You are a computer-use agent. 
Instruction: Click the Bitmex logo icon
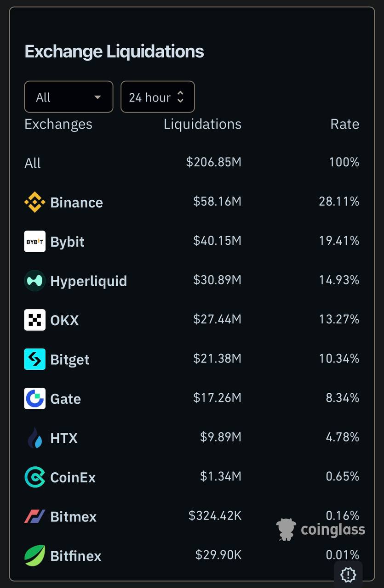pyautogui.click(x=34, y=516)
